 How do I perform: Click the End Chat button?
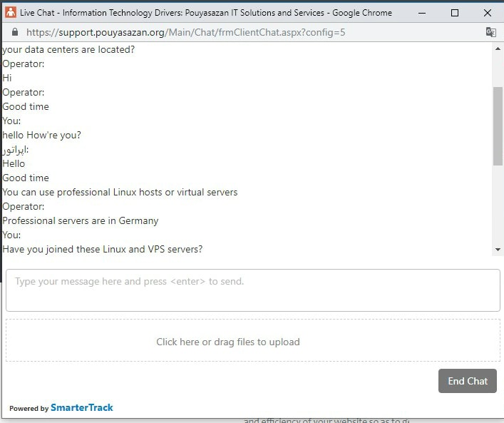pos(468,381)
